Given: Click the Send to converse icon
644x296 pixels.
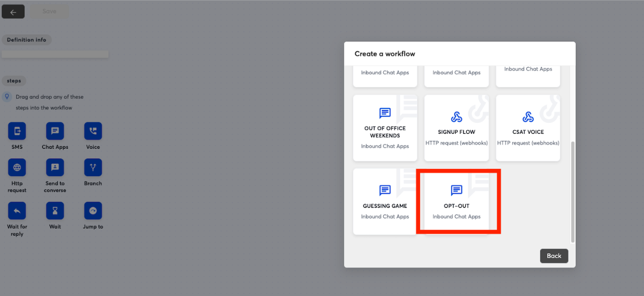Looking at the screenshot, I should coord(55,167).
